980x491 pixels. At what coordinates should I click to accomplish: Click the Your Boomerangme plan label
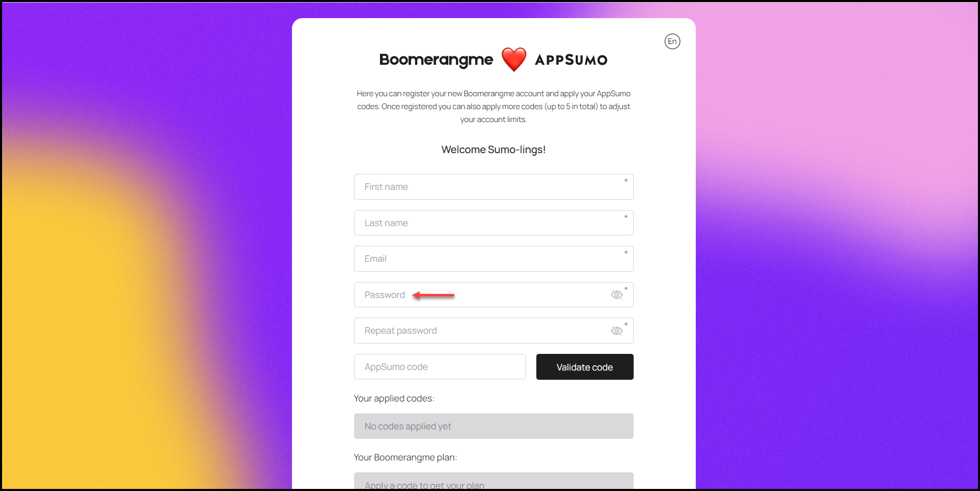point(405,457)
